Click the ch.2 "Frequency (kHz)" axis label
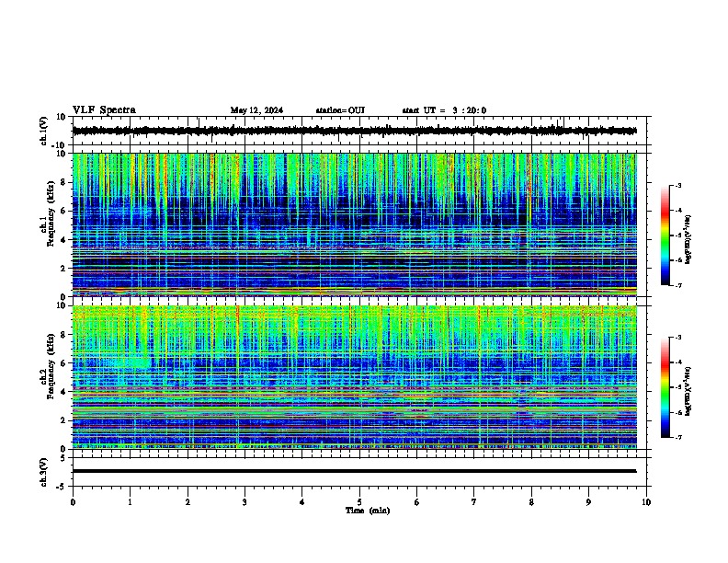The width and height of the screenshot is (728, 563). click(51, 366)
